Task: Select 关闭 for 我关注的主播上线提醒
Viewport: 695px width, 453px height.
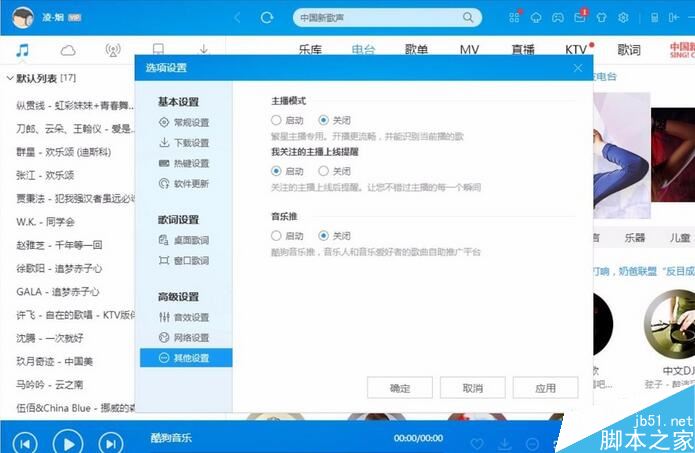Action: coord(324,171)
